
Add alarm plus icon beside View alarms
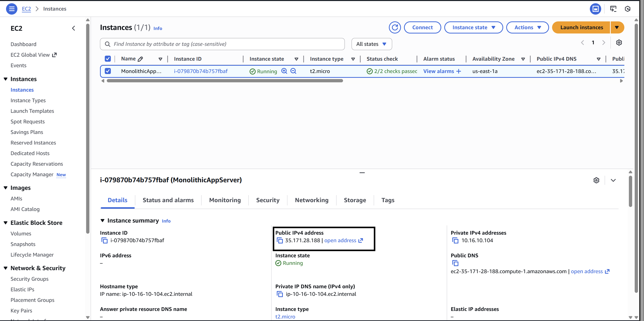tap(459, 71)
